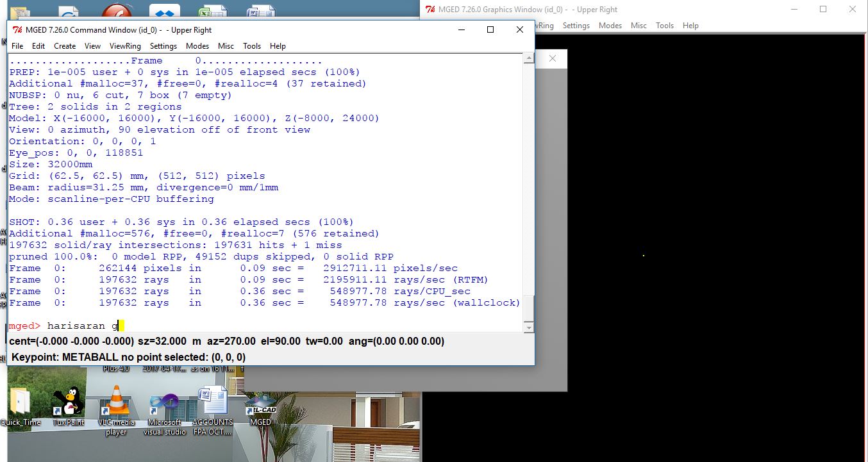This screenshot has width=868, height=462.
Task: Open Help menu in Graphics Window
Action: coord(690,26)
